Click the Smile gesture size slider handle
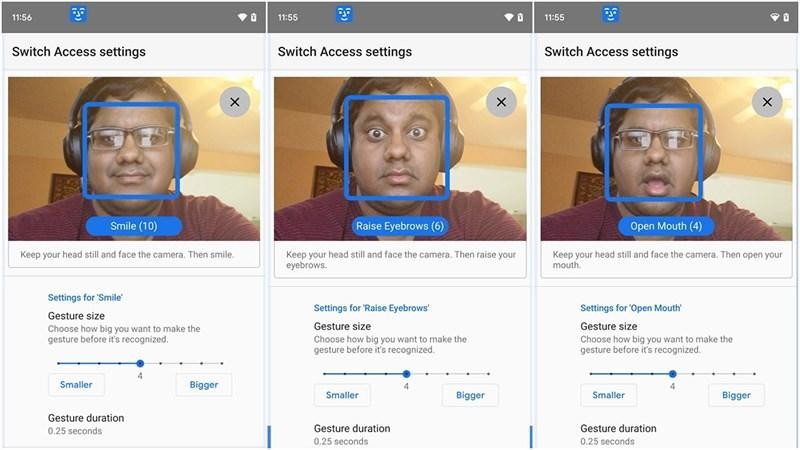Viewport: 800px width, 450px height. [140, 363]
